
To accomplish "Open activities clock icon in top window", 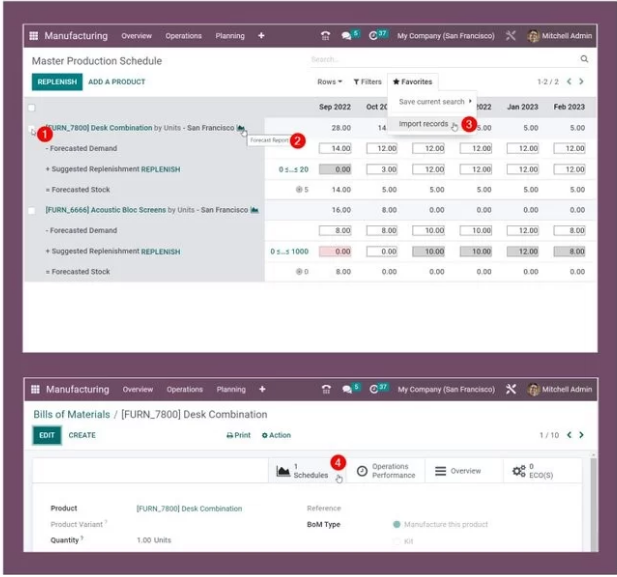I will pos(373,36).
